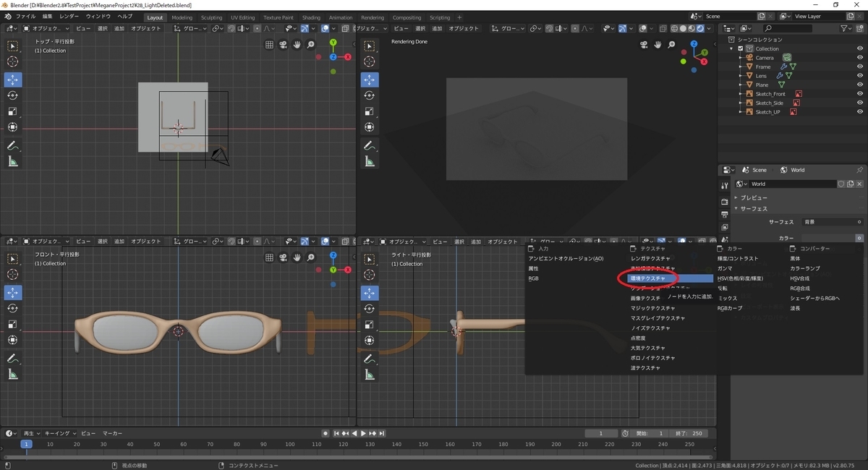Hide the Camera object in outliner

point(859,58)
